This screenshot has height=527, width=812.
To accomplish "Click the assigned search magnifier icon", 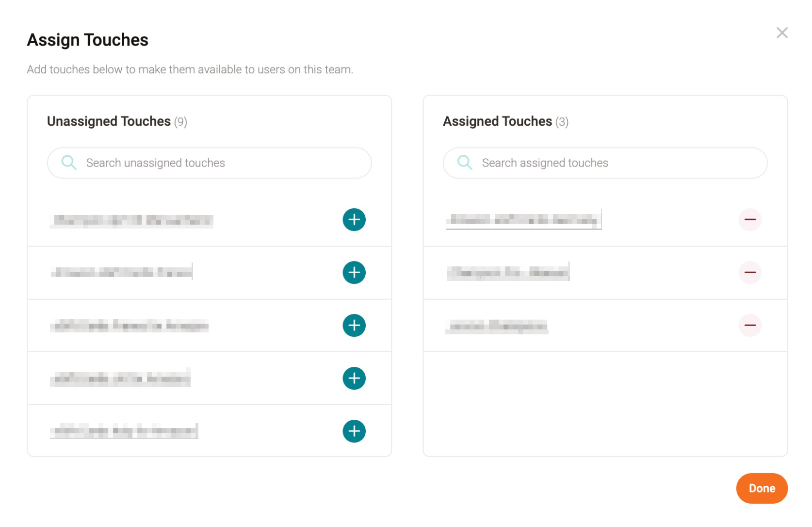I will 465,163.
